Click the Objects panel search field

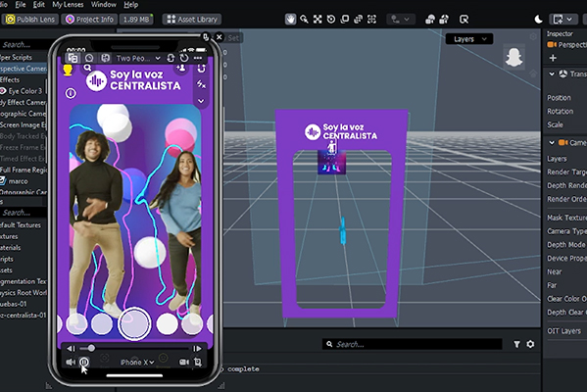tap(24, 44)
